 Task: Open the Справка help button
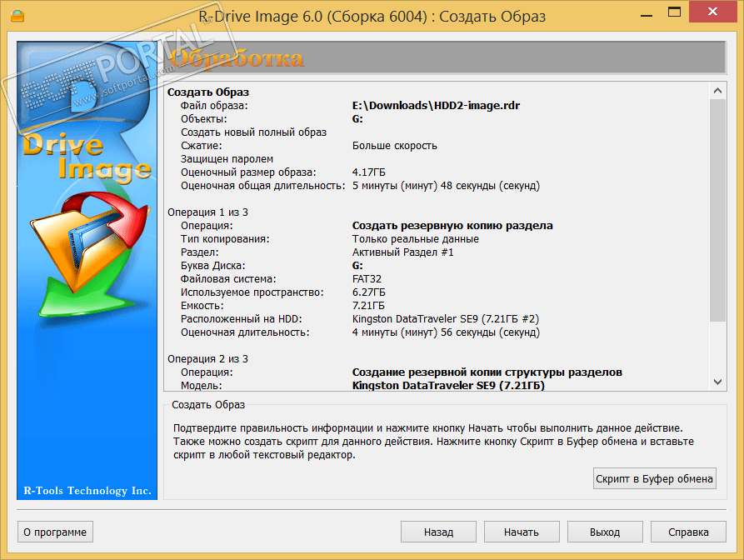[x=688, y=532]
